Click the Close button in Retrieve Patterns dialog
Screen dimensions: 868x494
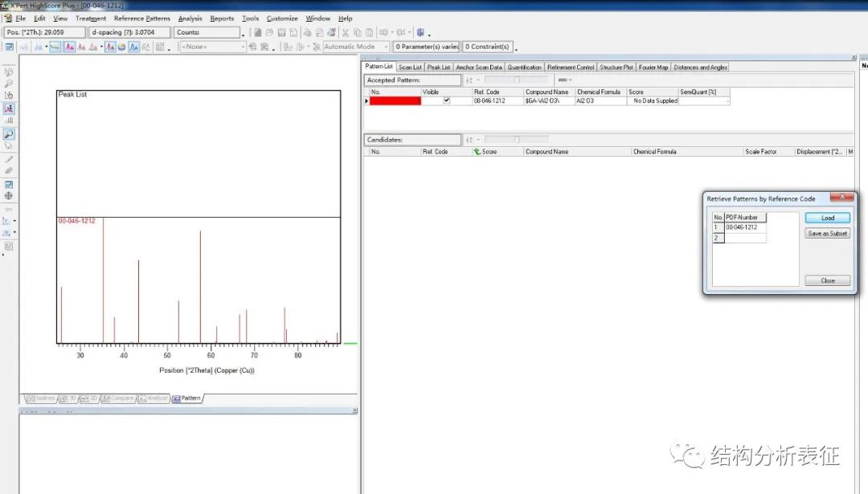828,280
